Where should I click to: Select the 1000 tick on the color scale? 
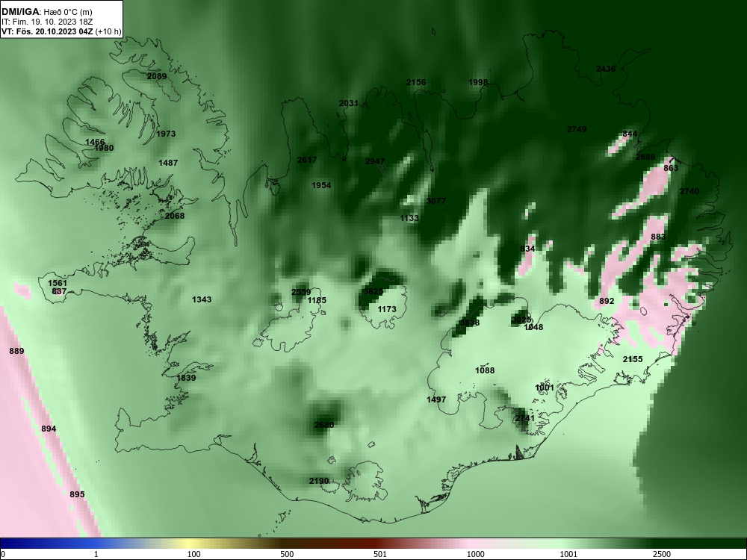pos(475,554)
